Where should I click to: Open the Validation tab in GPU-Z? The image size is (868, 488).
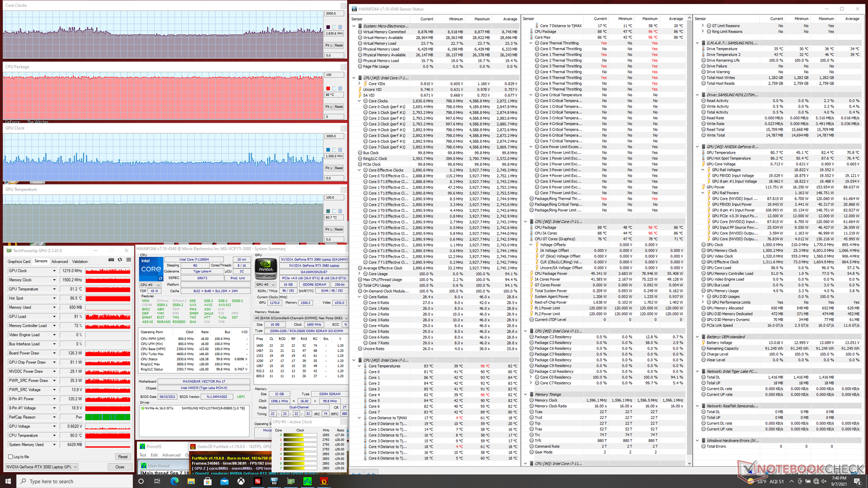[80, 262]
